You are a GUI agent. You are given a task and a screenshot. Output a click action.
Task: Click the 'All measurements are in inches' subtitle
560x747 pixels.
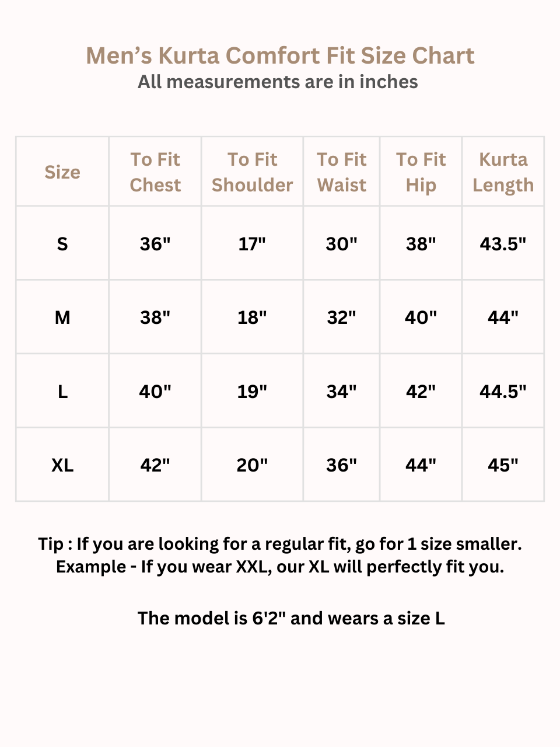pos(278,82)
